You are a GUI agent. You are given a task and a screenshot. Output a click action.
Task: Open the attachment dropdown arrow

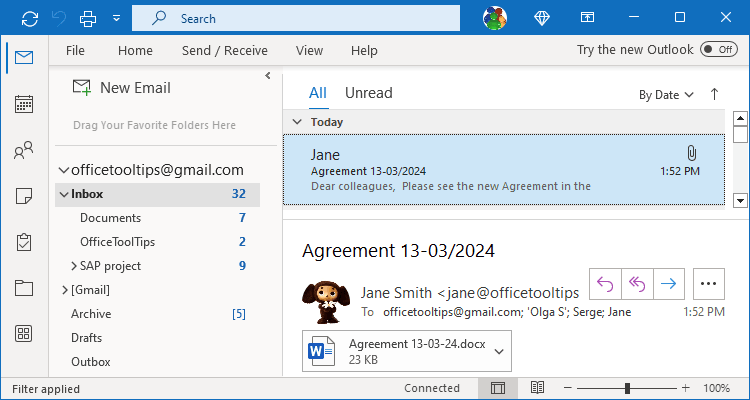[499, 352]
